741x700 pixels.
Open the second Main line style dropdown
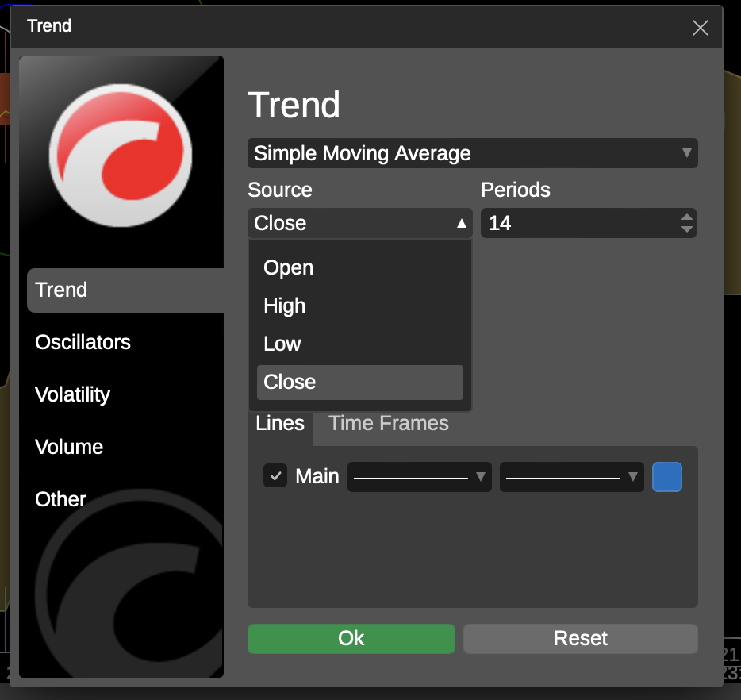(x=571, y=477)
